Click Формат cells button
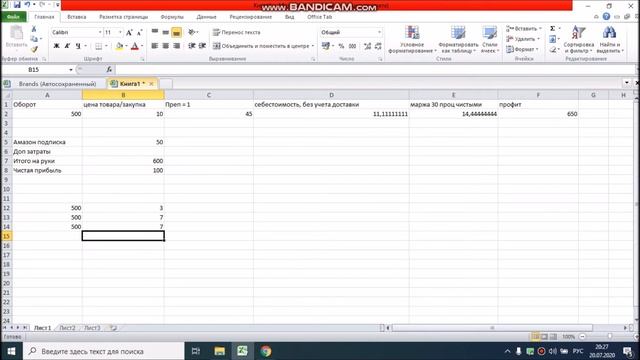The height and width of the screenshot is (360, 640). click(x=522, y=49)
